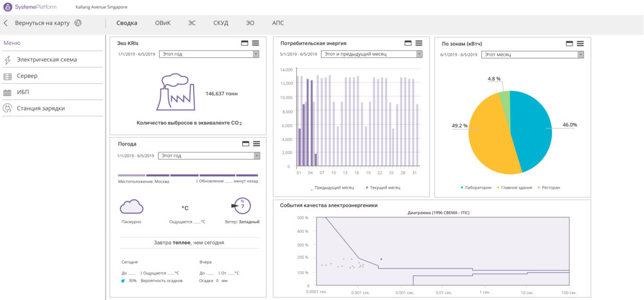Maximize the Эко KRIs panel window icon

(245, 43)
